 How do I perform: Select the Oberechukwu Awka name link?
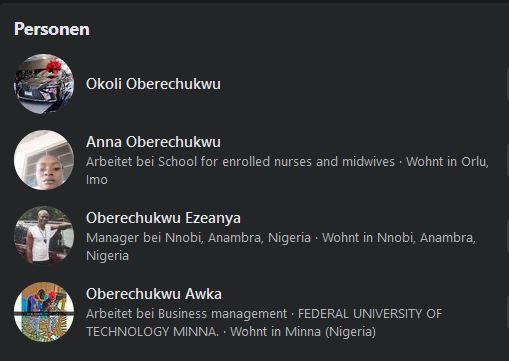[154, 294]
